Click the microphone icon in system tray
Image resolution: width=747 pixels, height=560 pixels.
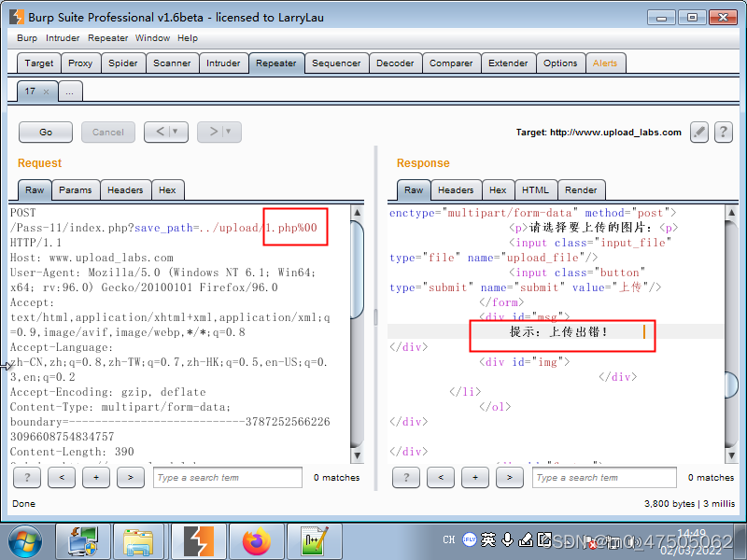[508, 539]
